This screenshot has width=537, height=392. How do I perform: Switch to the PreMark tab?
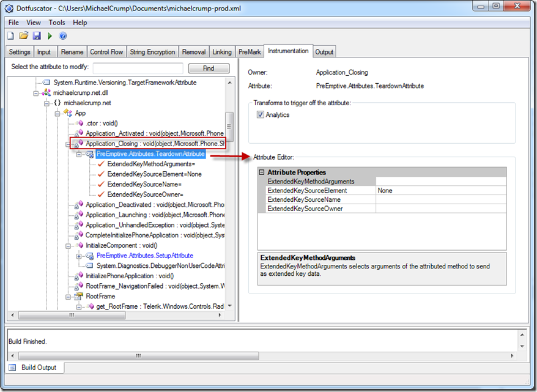pyautogui.click(x=250, y=52)
